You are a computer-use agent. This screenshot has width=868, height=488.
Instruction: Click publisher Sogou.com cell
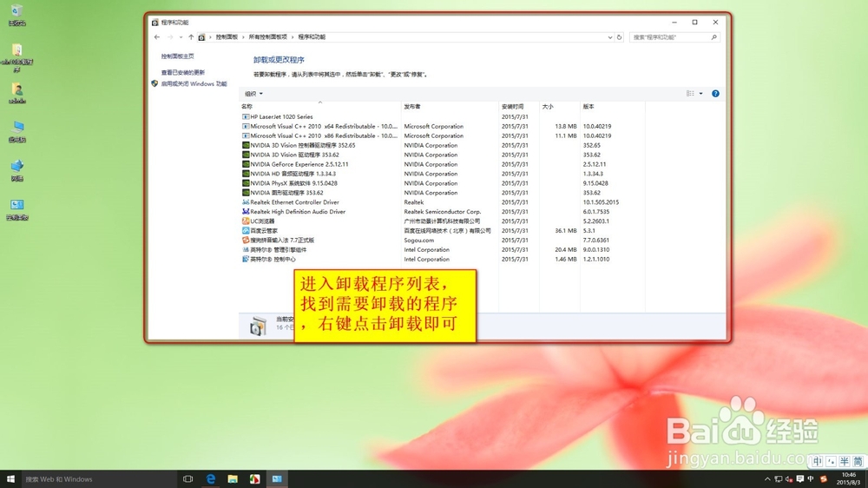[x=418, y=241]
